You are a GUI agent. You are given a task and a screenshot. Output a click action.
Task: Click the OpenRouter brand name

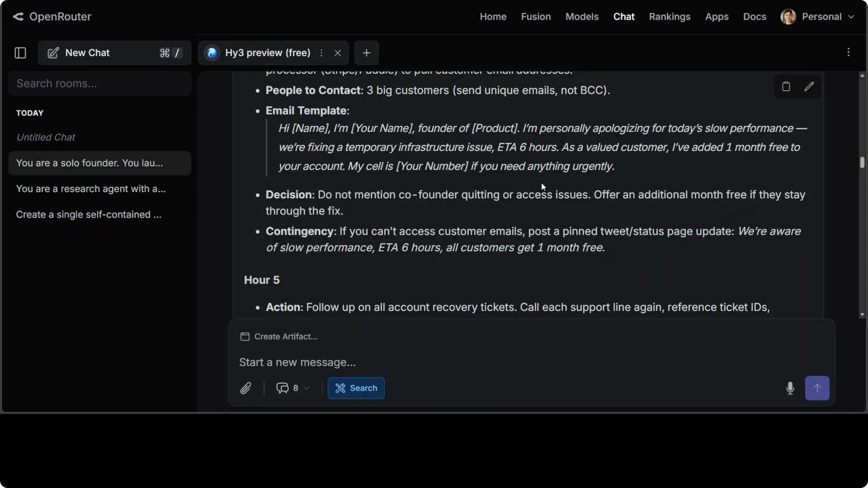(60, 17)
